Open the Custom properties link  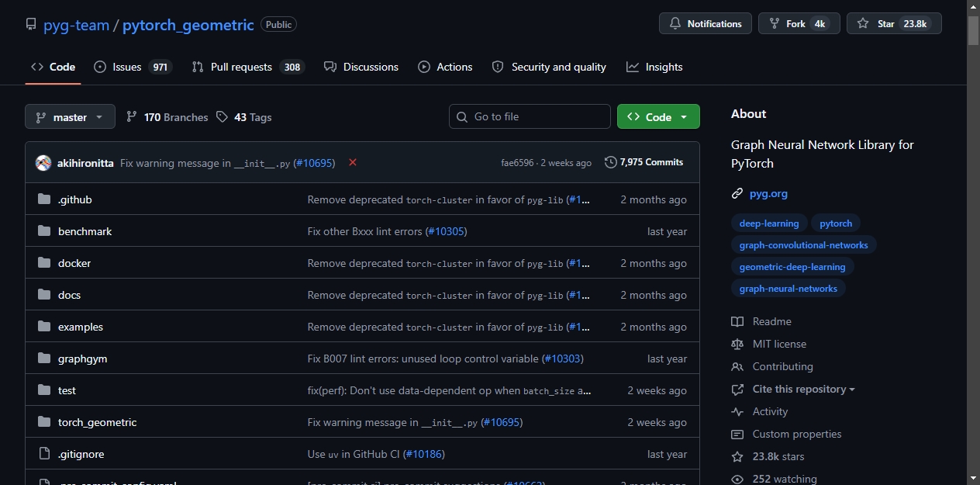click(797, 434)
